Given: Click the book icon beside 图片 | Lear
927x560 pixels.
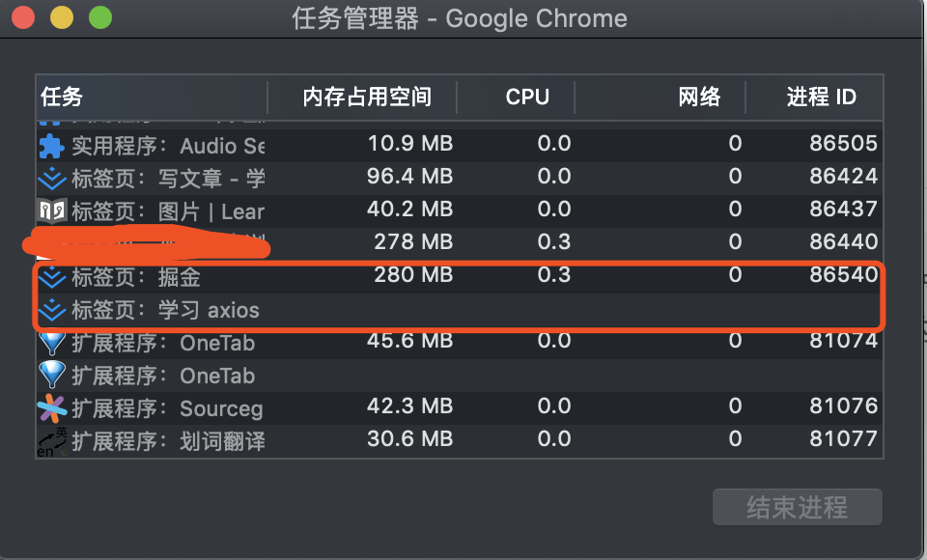Looking at the screenshot, I should (x=50, y=210).
